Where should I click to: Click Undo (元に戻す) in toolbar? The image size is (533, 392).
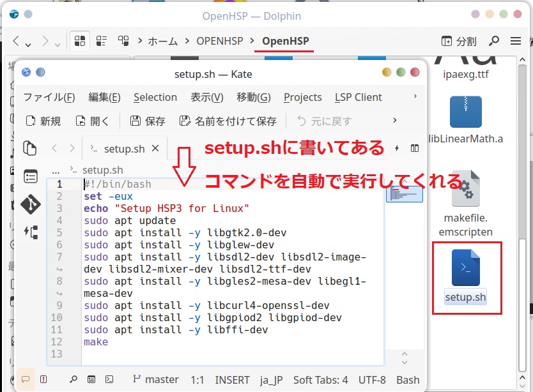(324, 121)
